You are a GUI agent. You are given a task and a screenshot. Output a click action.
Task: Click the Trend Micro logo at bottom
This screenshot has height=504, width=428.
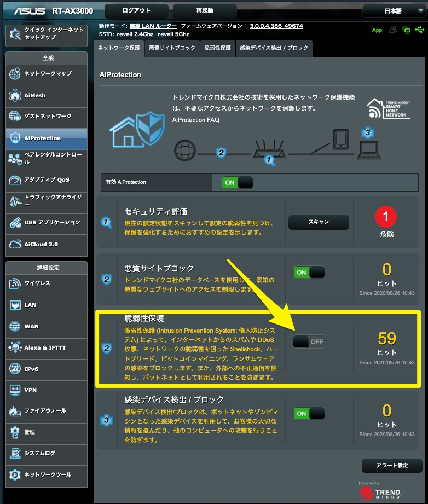pos(380,493)
